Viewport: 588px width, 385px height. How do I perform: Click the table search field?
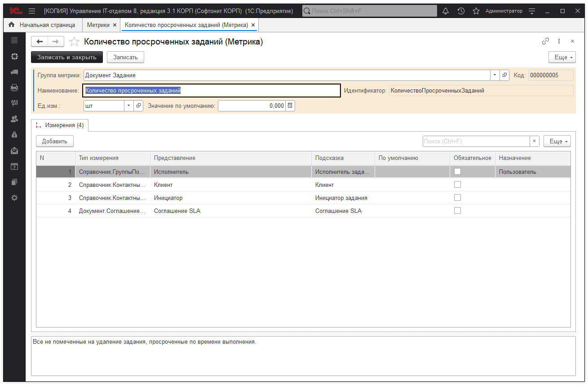pos(476,141)
